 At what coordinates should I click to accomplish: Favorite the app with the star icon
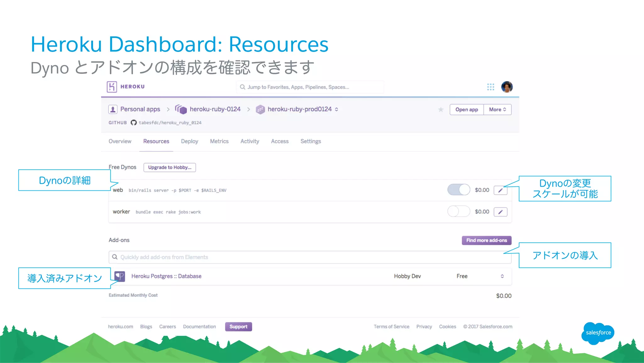(x=441, y=110)
